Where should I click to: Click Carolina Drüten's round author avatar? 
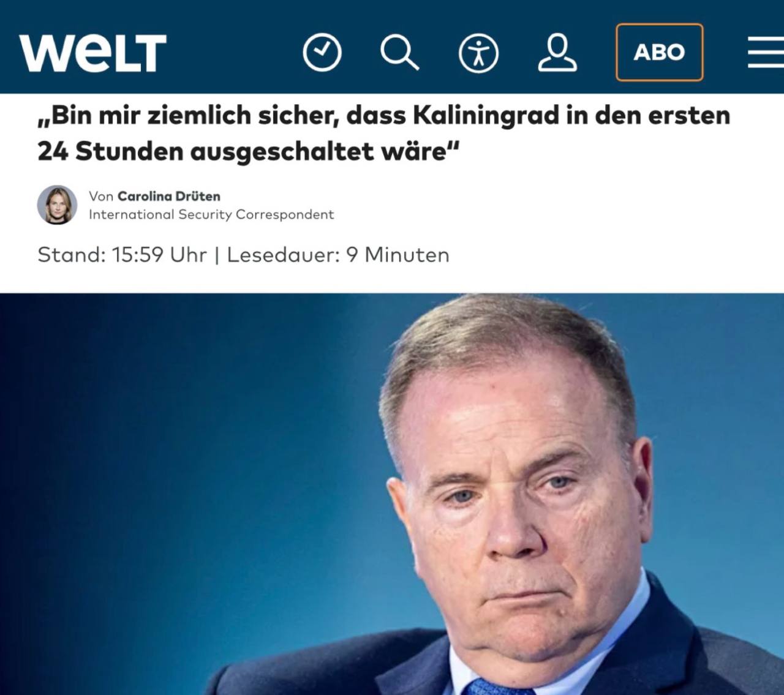pyautogui.click(x=58, y=205)
